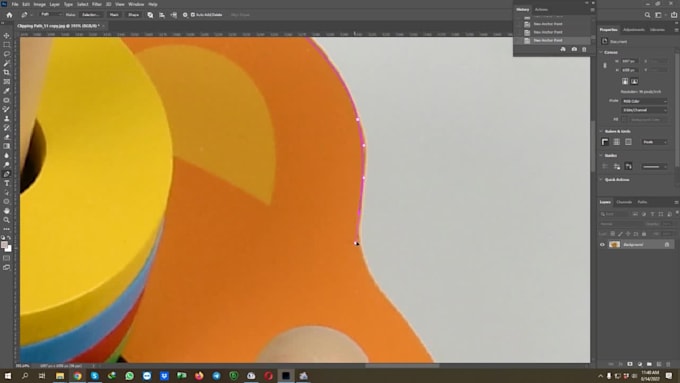The height and width of the screenshot is (383, 680).
Task: Select the Rectangular Marquee tool
Action: 7,45
